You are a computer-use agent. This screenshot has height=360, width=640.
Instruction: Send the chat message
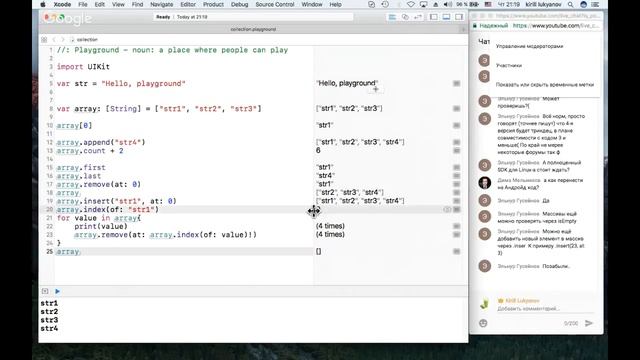pos(589,323)
